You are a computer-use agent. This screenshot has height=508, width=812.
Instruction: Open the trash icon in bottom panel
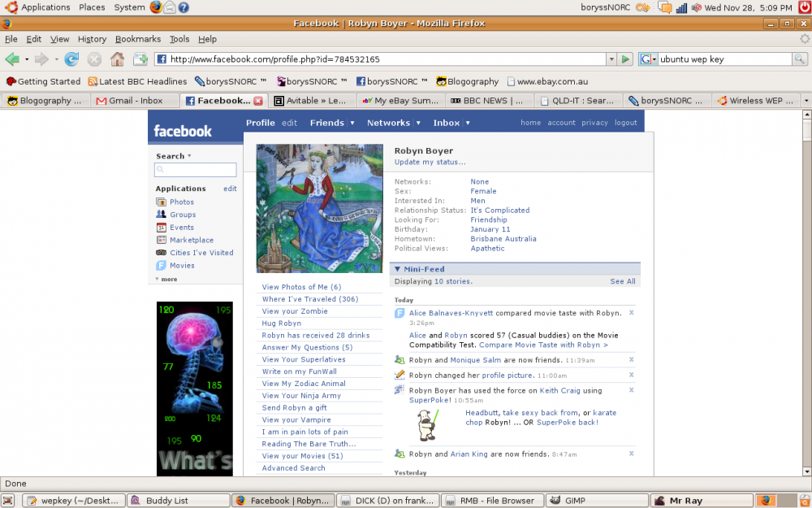804,500
